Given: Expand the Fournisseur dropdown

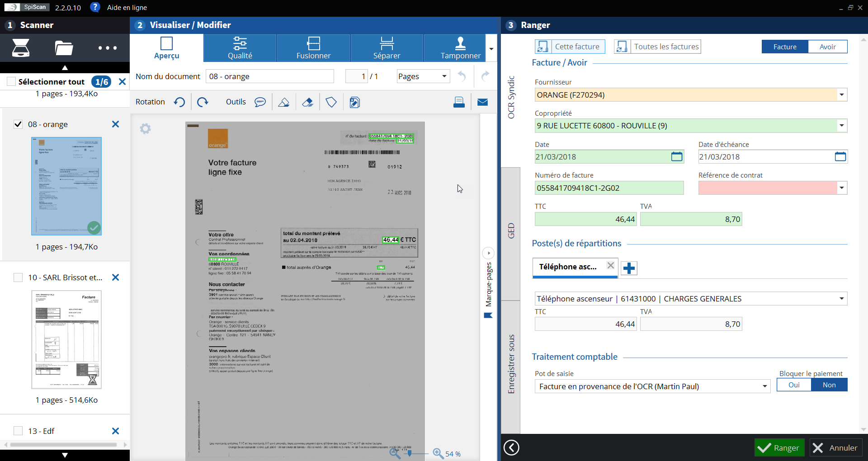Looking at the screenshot, I should 842,95.
